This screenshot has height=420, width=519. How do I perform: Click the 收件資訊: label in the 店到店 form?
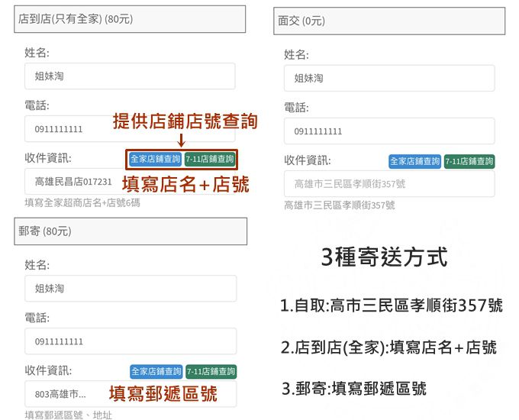pyautogui.click(x=48, y=158)
